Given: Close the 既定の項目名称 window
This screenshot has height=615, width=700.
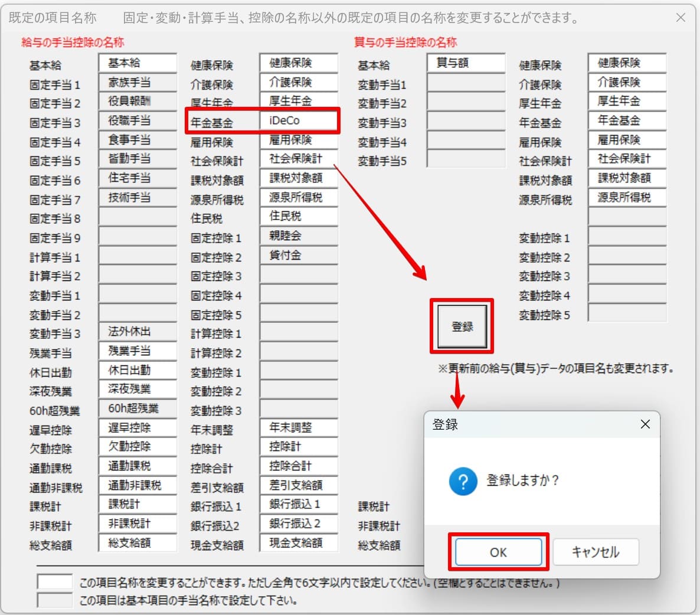Looking at the screenshot, I should pyautogui.click(x=681, y=18).
